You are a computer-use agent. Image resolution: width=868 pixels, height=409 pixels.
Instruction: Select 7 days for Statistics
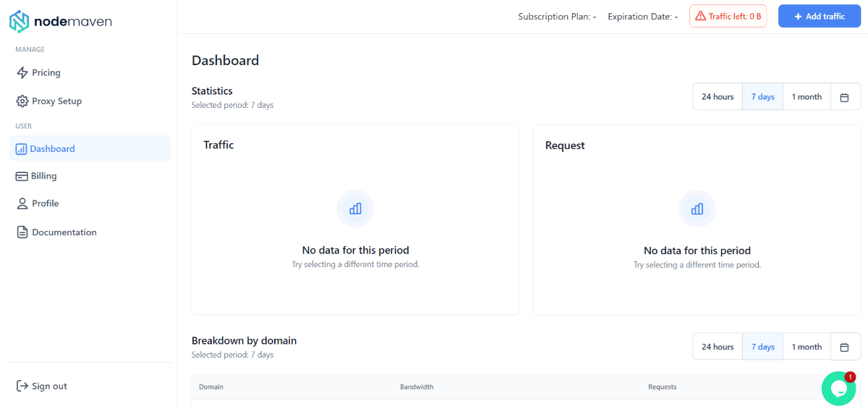(x=763, y=97)
